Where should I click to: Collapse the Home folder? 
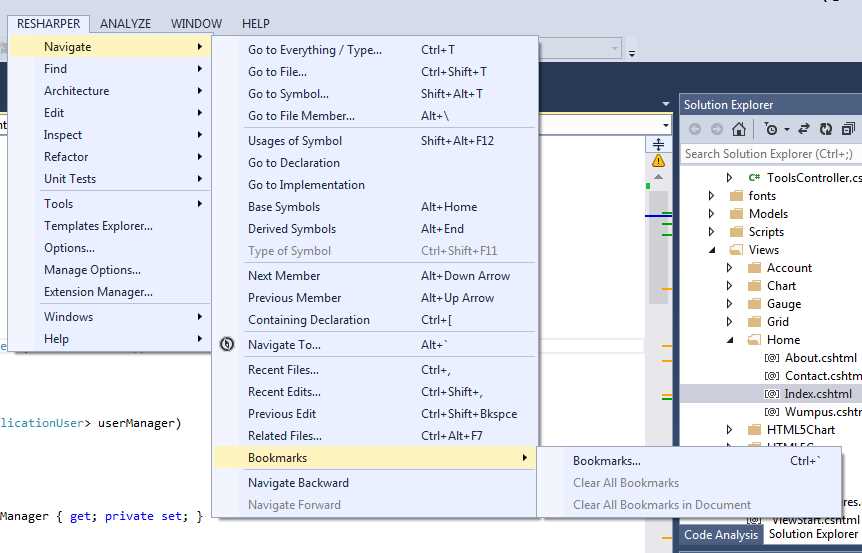coord(731,340)
